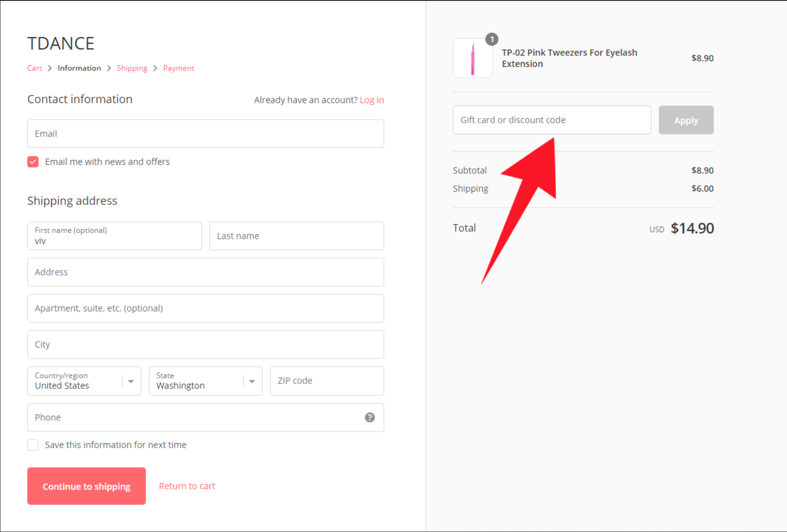Click the item quantity badge on product
The image size is (787, 532).
click(x=491, y=39)
